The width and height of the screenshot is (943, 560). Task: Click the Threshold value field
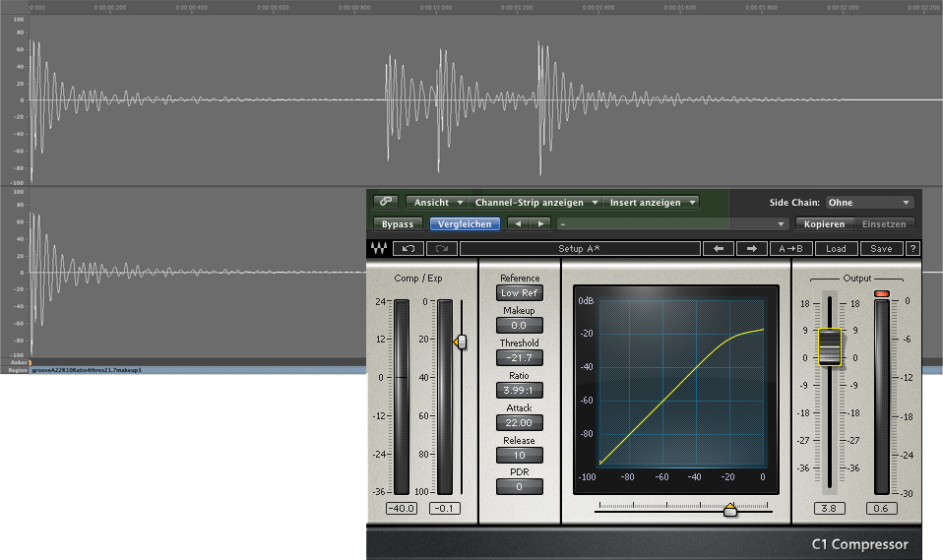(x=519, y=358)
